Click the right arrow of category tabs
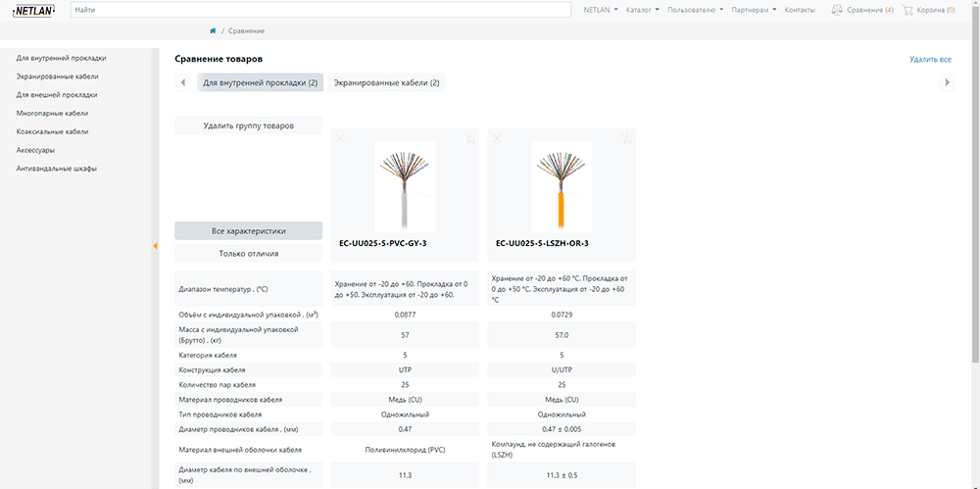This screenshot has width=980, height=489. (948, 82)
